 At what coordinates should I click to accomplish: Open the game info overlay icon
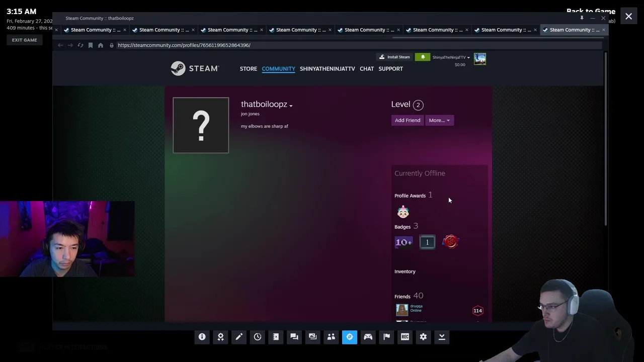[x=202, y=337]
